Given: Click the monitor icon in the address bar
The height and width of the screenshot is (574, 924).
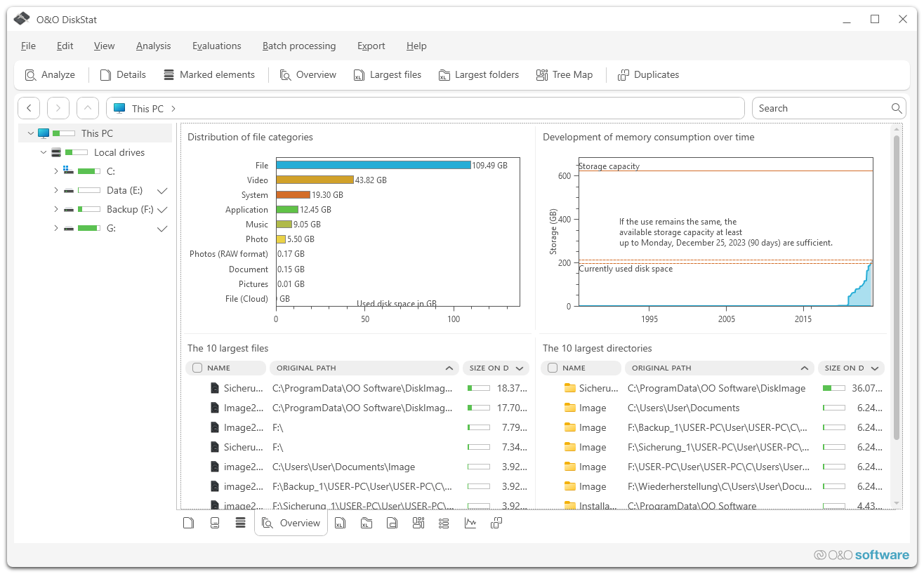Looking at the screenshot, I should pos(119,109).
